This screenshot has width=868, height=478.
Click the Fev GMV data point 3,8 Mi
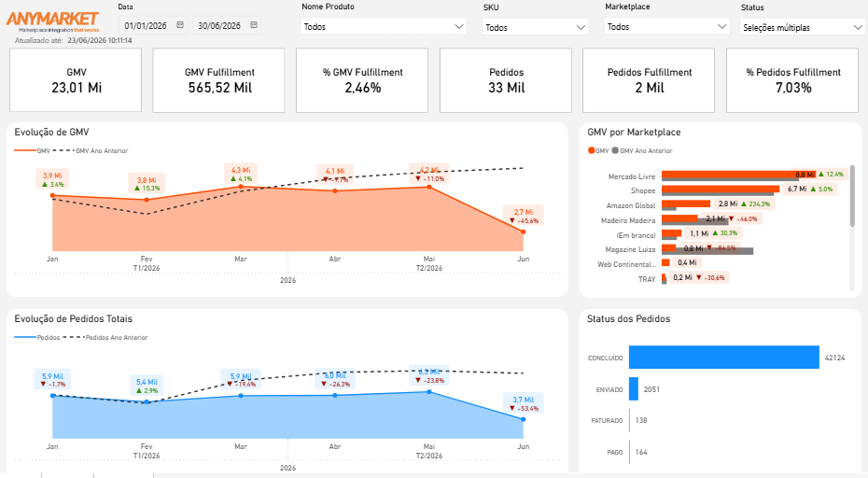(147, 200)
